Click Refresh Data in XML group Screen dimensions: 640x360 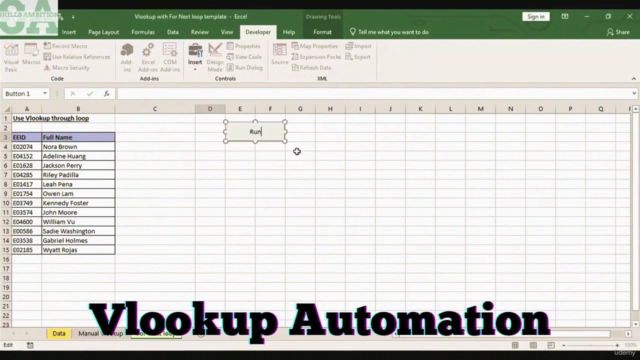[311, 68]
